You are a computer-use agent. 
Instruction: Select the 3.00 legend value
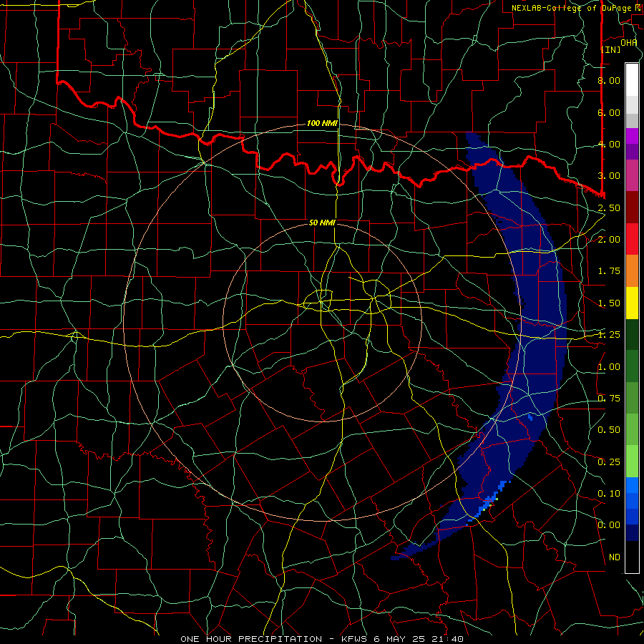[609, 176]
